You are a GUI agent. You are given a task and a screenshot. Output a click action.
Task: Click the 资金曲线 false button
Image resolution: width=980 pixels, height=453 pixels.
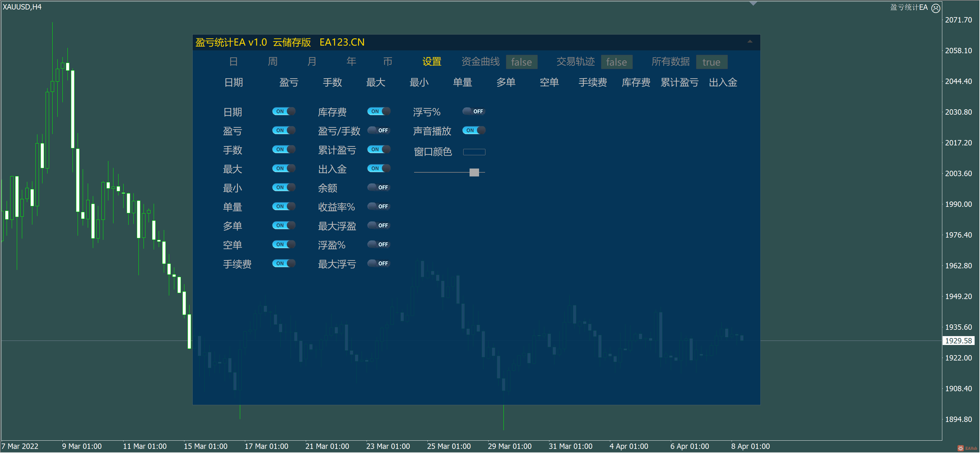pos(521,62)
